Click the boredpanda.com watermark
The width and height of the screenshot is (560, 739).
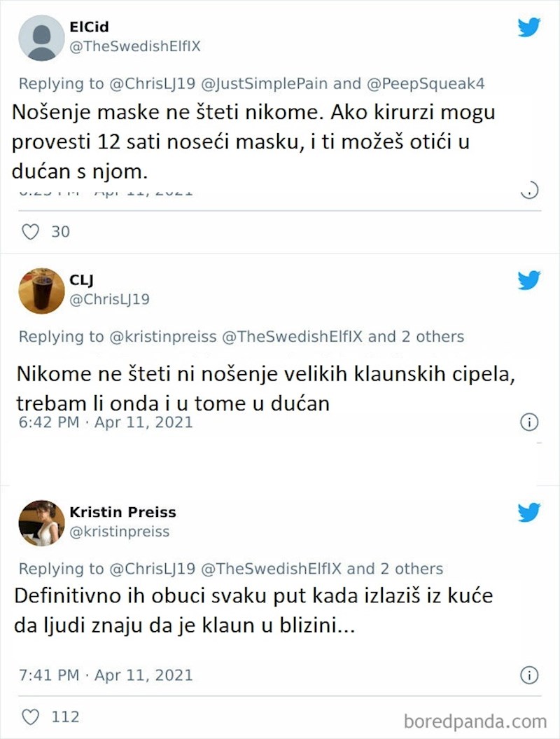point(475,721)
